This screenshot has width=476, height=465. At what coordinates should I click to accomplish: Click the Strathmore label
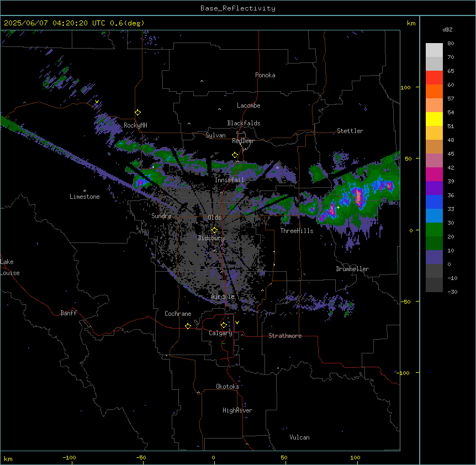tap(285, 336)
